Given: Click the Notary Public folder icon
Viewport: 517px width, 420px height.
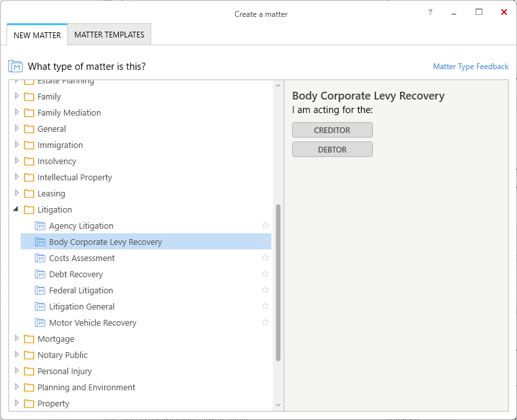Looking at the screenshot, I should click(x=29, y=355).
